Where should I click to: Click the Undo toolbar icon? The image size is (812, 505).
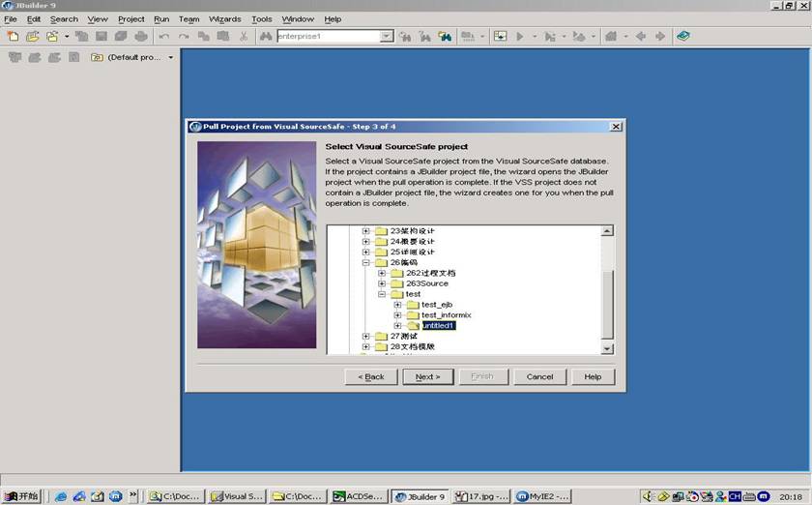(164, 37)
